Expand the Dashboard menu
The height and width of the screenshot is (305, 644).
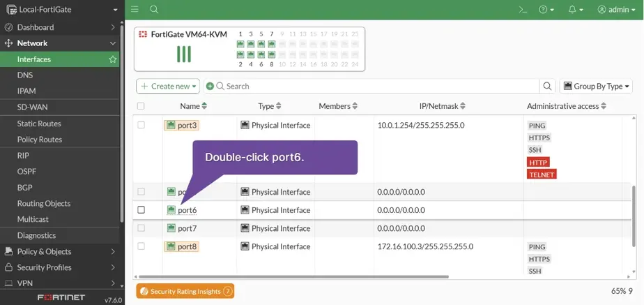click(x=59, y=27)
